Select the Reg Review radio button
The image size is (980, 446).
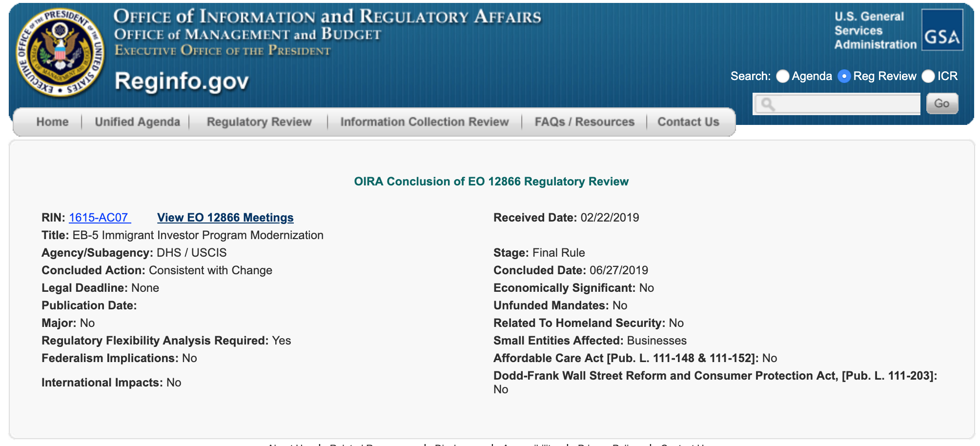[844, 76]
